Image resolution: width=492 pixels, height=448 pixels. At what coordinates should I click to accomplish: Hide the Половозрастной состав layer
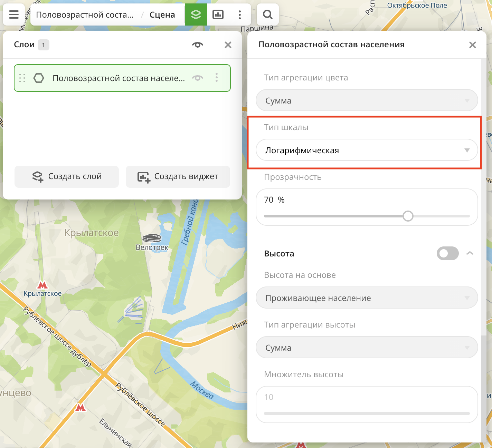point(198,78)
